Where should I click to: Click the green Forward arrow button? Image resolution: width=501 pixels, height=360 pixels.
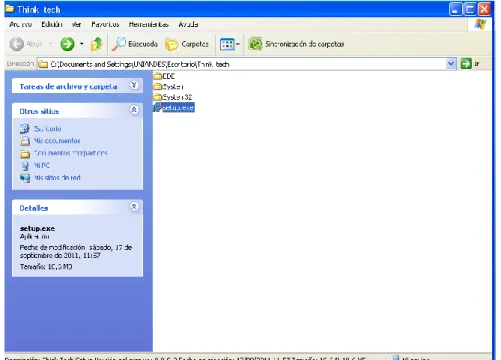tap(67, 44)
